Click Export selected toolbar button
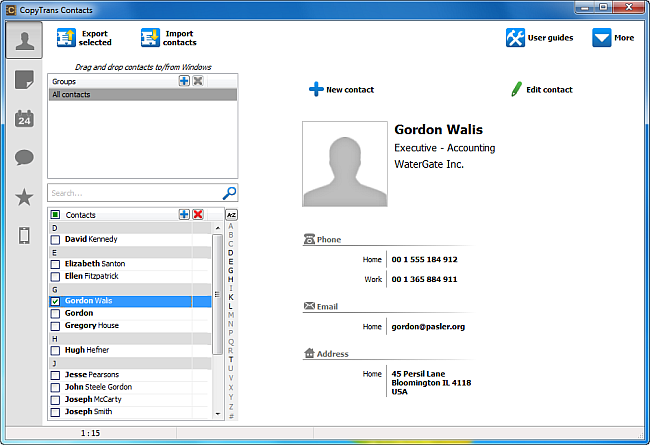 [85, 38]
